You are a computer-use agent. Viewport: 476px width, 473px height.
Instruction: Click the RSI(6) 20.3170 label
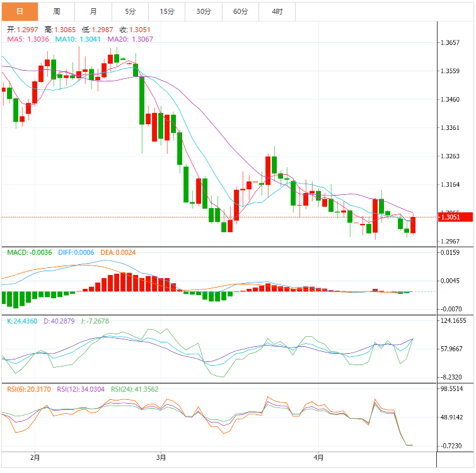click(29, 389)
